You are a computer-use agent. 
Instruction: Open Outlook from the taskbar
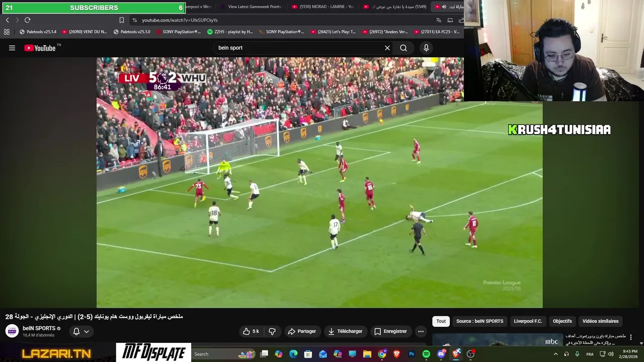[x=323, y=354]
